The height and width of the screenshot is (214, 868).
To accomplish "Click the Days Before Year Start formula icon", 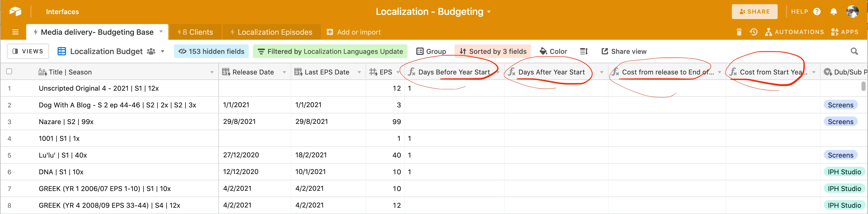I will click(x=412, y=72).
